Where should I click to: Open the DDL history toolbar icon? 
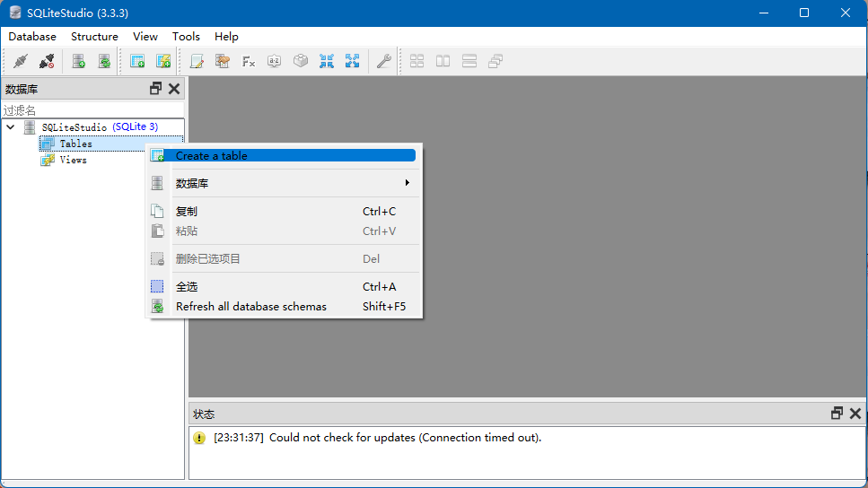point(223,61)
